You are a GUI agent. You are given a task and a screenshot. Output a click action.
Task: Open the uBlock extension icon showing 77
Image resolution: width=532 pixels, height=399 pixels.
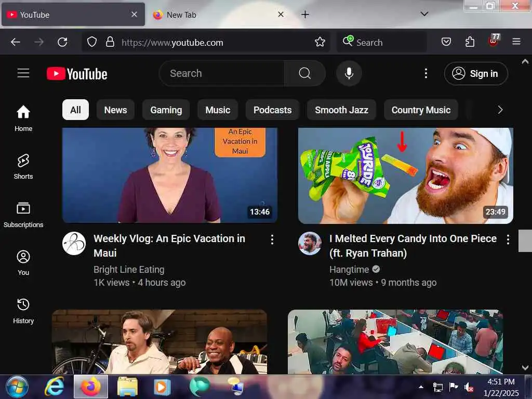pos(494,41)
